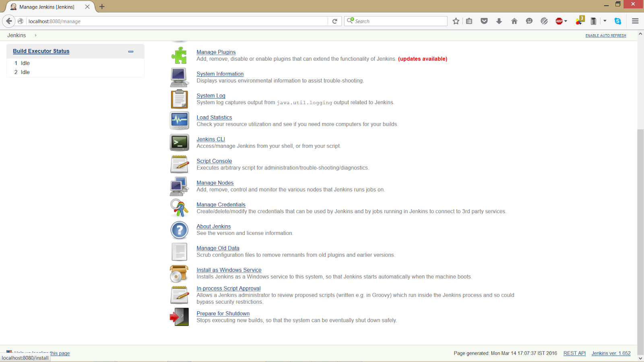644x362 pixels.
Task: Click the clipboard extension icon
Action: pyautogui.click(x=593, y=21)
